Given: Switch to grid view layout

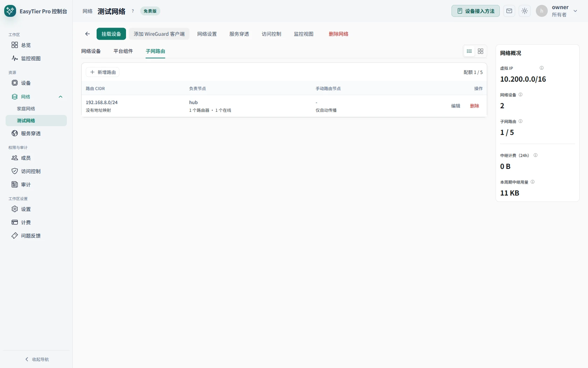Looking at the screenshot, I should 481,51.
